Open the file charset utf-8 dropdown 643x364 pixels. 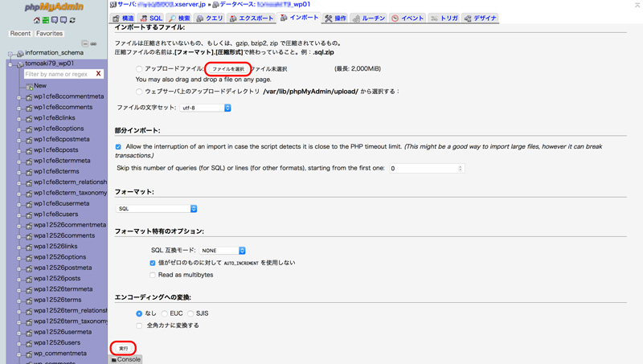[x=206, y=108]
